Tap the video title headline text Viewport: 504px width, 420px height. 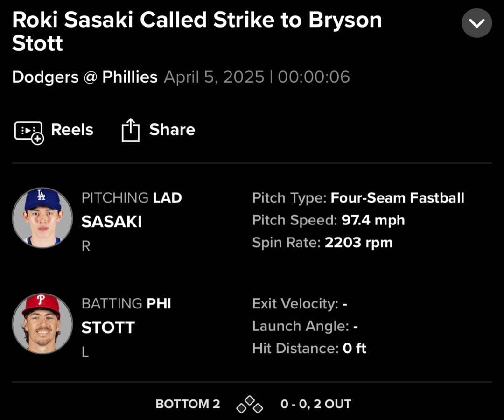point(197,32)
